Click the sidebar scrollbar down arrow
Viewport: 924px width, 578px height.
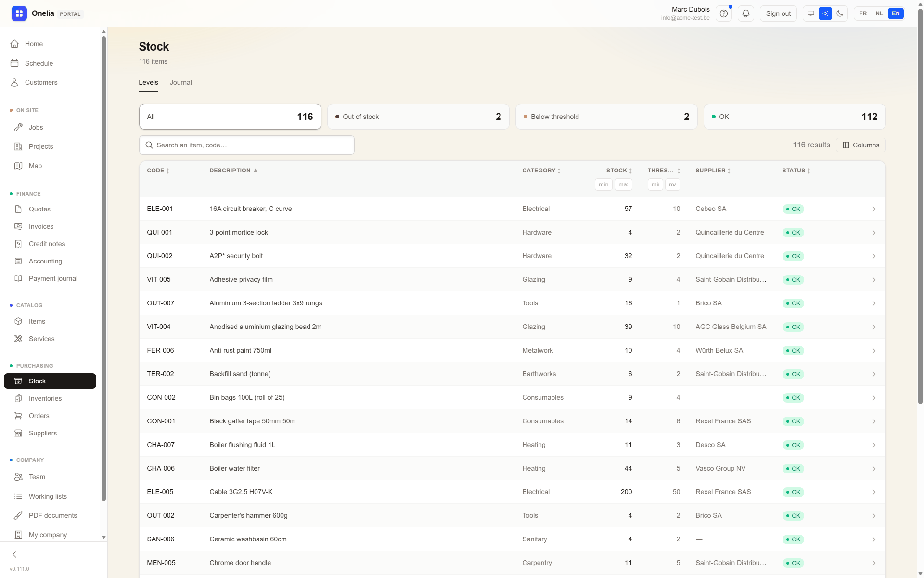(x=103, y=537)
